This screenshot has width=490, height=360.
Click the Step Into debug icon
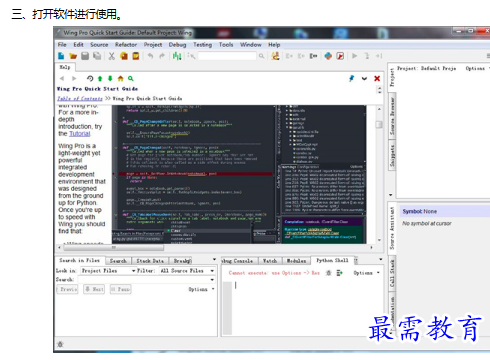pos(367,56)
